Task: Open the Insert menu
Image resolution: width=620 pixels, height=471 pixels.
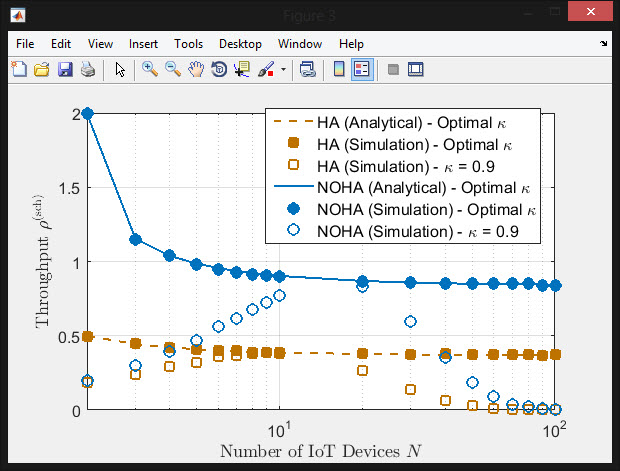Action: 143,44
